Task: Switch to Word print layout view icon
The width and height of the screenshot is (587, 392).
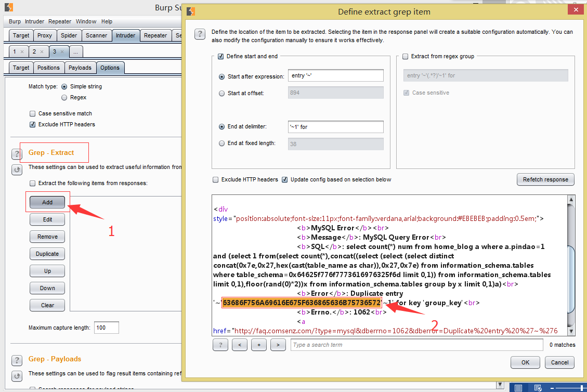Action: click(518, 388)
